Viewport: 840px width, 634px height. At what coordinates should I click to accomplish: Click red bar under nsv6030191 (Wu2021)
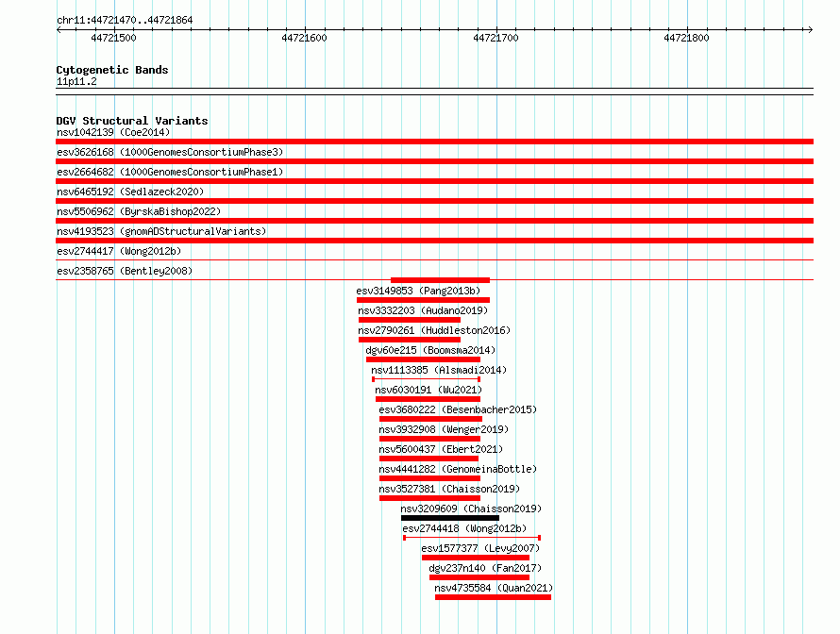(428, 399)
